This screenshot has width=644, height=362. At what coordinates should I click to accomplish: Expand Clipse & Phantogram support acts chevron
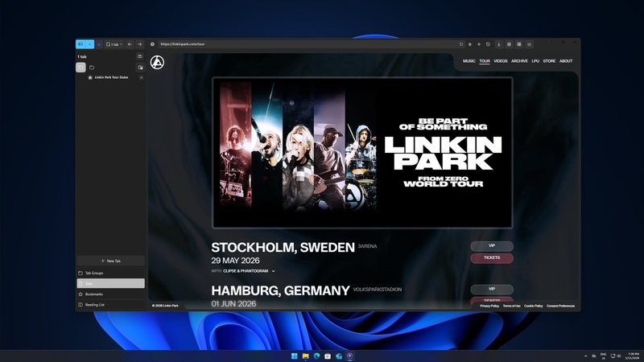coord(274,271)
